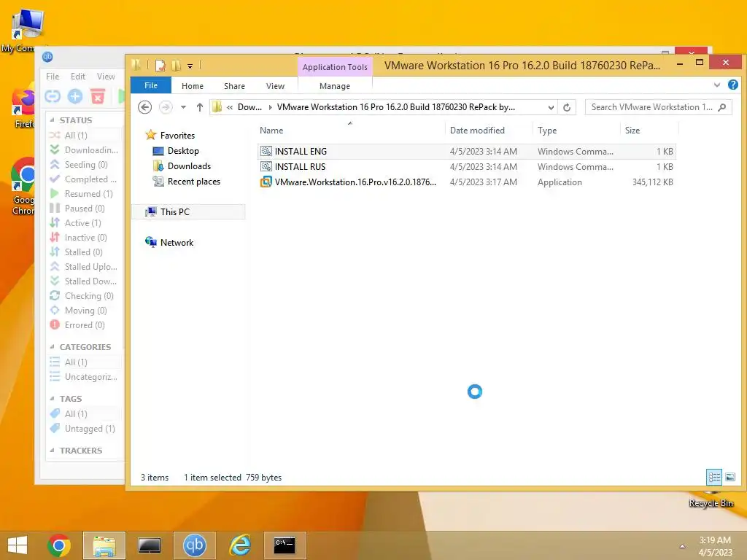Switch to the Home ribbon tab
The image size is (747, 560).
click(193, 86)
